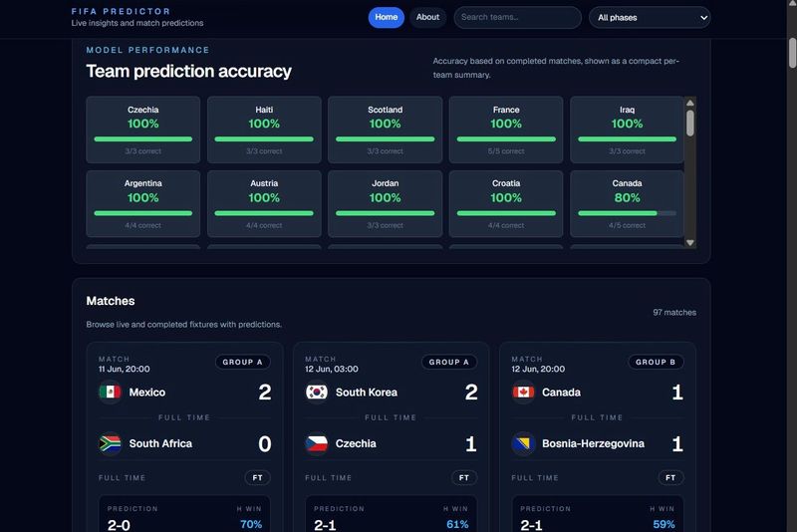Click the Team prediction accuracy heading
Screen dimensions: 797x532
tap(188, 71)
